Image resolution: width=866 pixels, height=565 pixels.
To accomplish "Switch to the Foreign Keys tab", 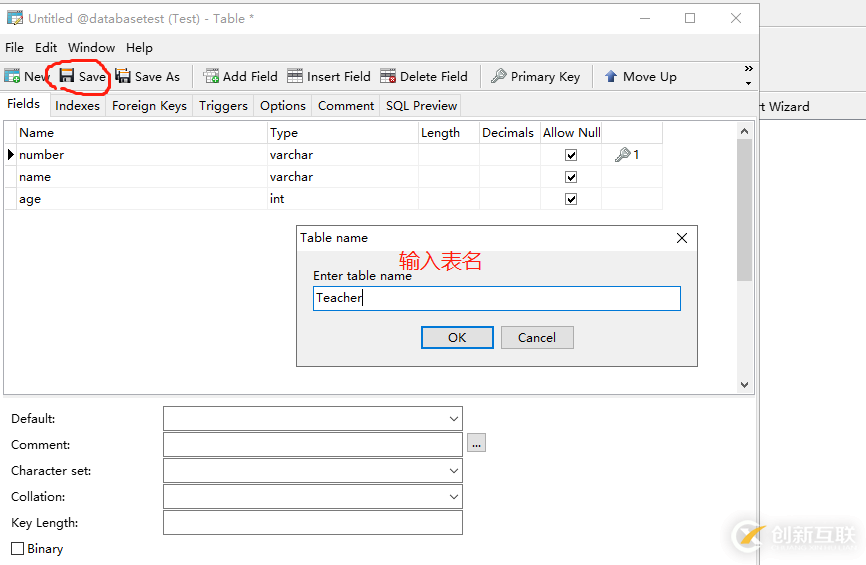I will tap(149, 105).
